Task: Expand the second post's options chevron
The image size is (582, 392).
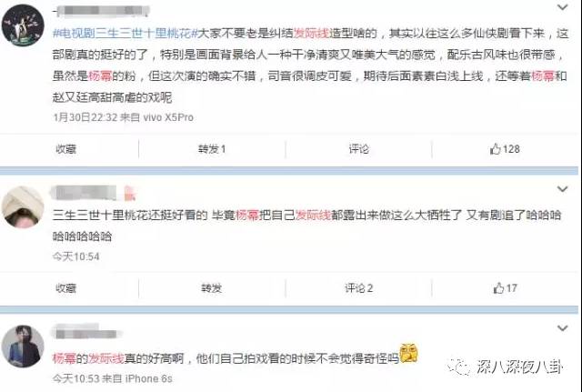Action: 563,189
